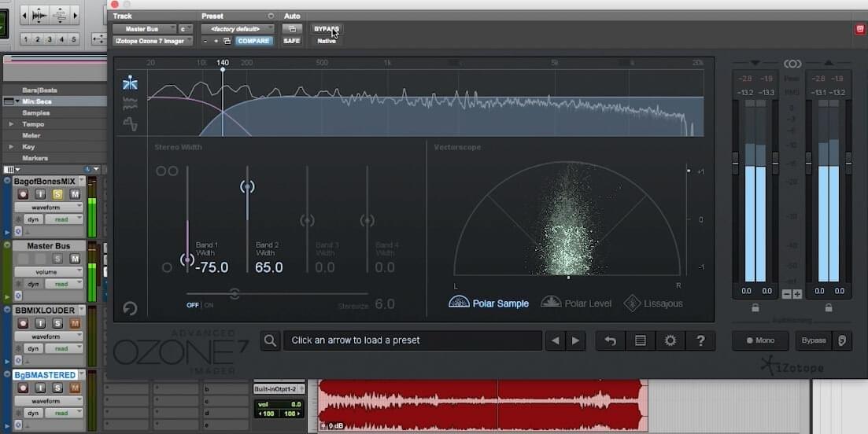
Task: Unmute the BgBMASTERED track
Action: (x=75, y=388)
